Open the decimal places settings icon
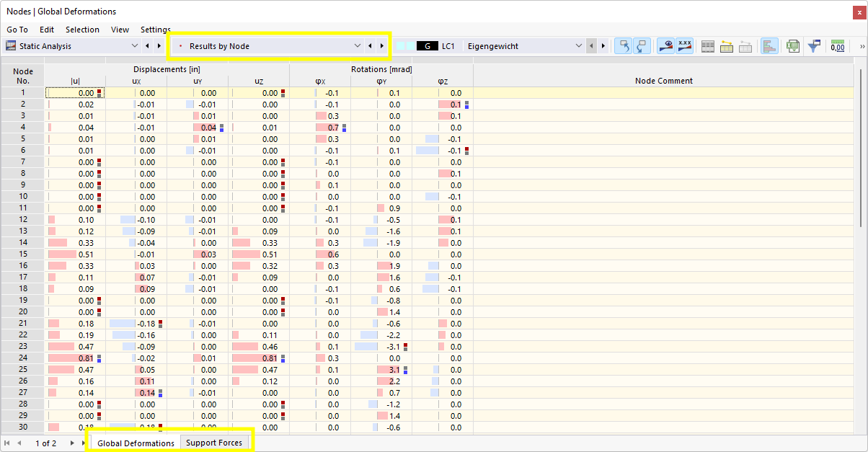This screenshot has height=452, width=868. [x=838, y=45]
